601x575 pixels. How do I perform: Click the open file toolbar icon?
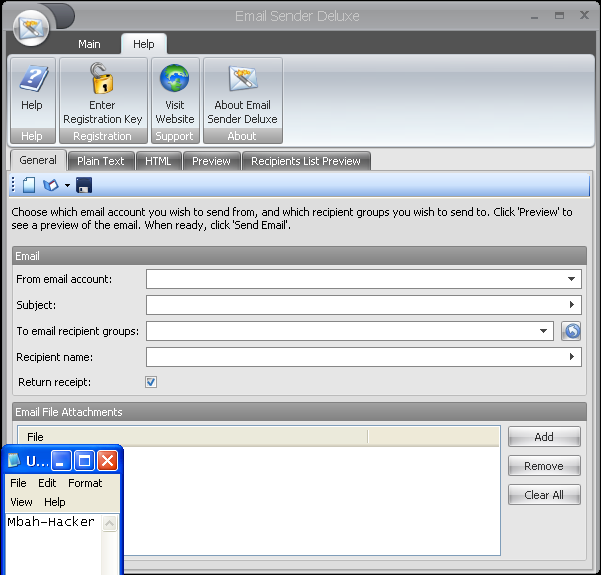click(51, 185)
